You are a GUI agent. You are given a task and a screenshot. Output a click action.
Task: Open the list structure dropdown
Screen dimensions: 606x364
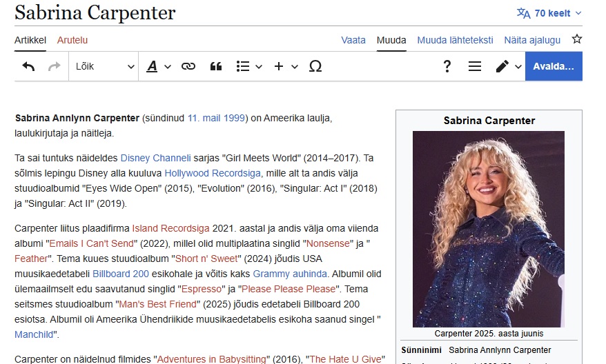(248, 66)
